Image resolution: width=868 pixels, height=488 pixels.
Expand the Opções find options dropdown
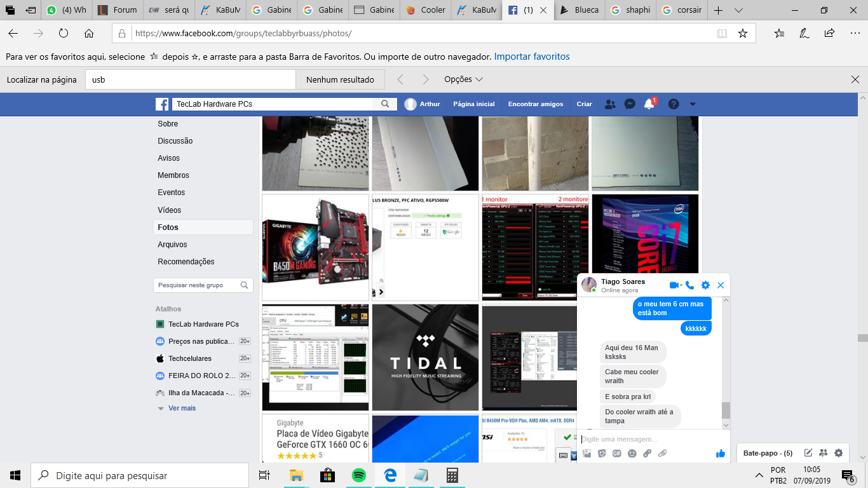pos(464,79)
